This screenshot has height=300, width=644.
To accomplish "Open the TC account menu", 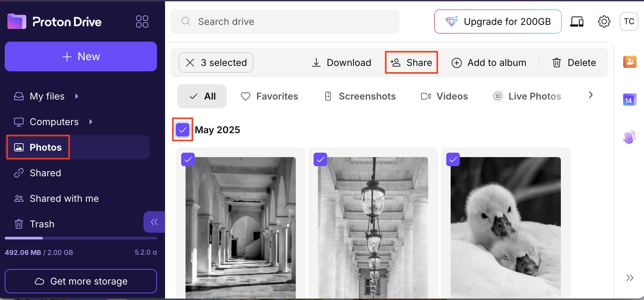I will pos(629,22).
